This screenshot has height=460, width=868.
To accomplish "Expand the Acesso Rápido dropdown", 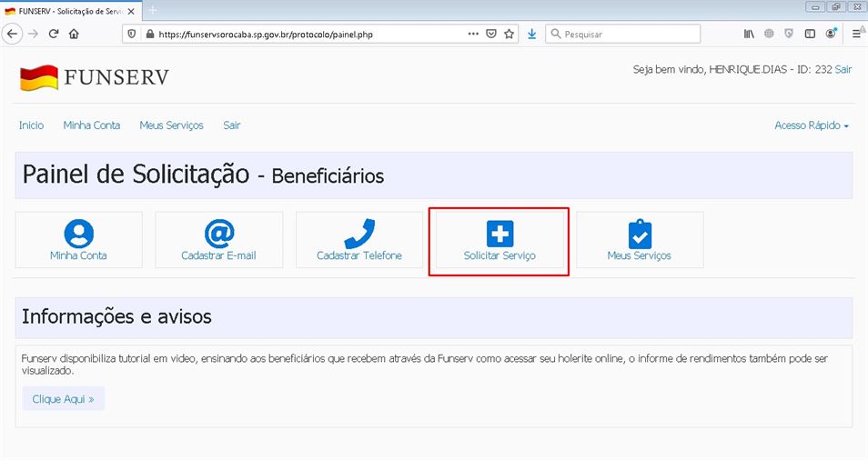I will [811, 125].
